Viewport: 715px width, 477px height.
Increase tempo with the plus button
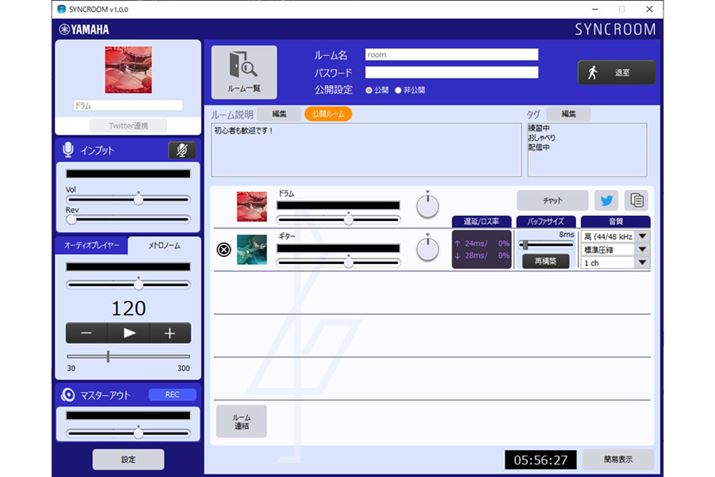point(170,333)
